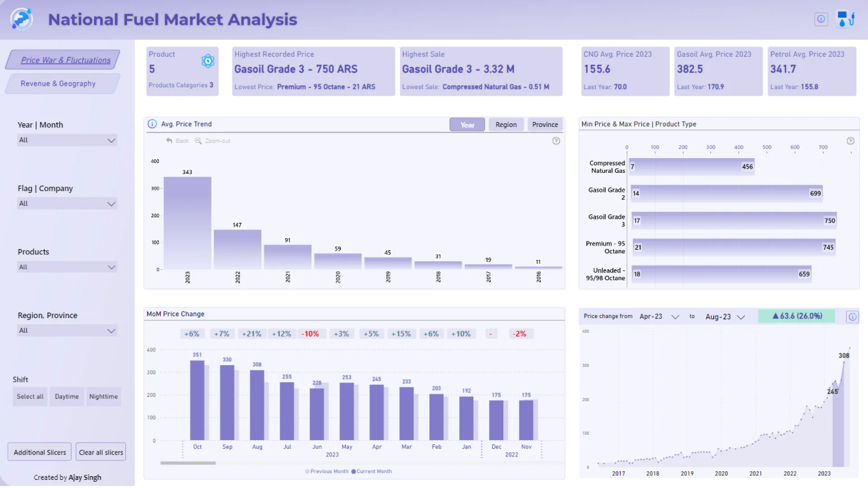Click the Zoom-out magnifier icon

click(x=198, y=141)
